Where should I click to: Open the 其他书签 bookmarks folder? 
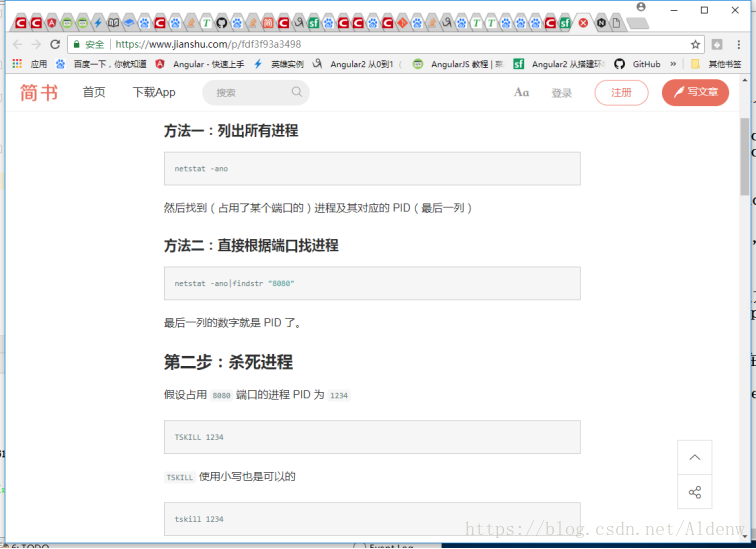click(x=716, y=64)
